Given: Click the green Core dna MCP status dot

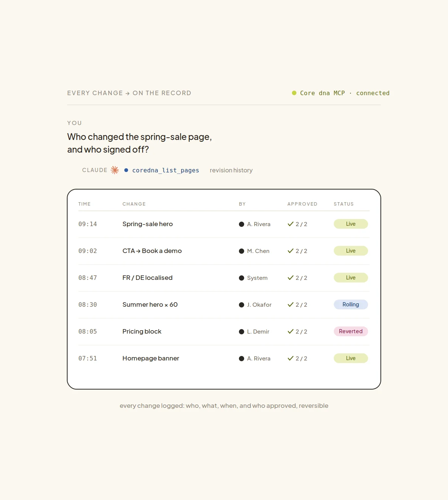Looking at the screenshot, I should click(x=294, y=93).
